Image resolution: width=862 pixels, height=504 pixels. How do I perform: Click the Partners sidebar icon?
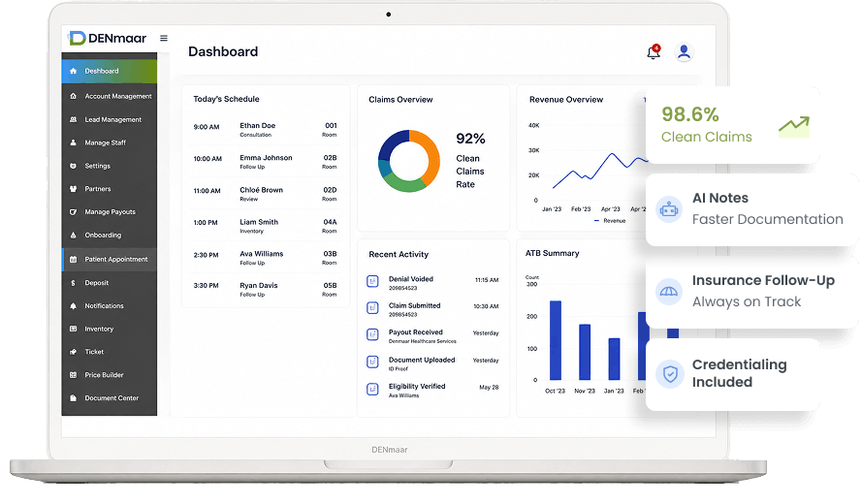(x=73, y=189)
